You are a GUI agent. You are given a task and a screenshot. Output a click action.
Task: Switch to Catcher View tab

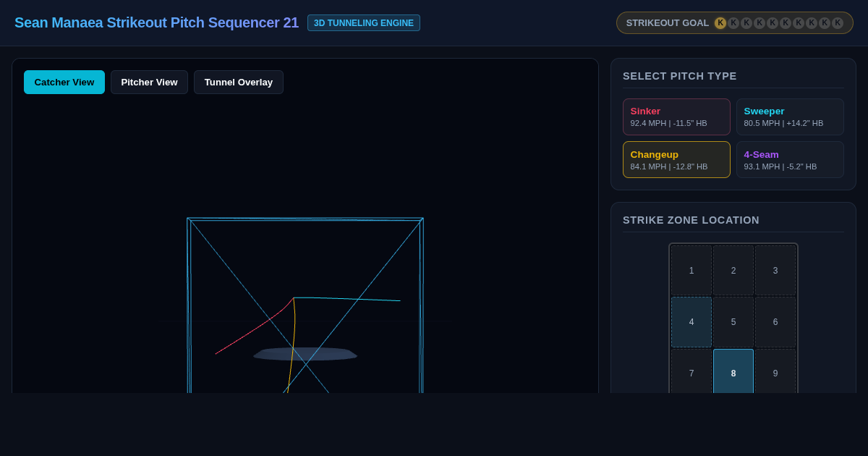click(64, 82)
